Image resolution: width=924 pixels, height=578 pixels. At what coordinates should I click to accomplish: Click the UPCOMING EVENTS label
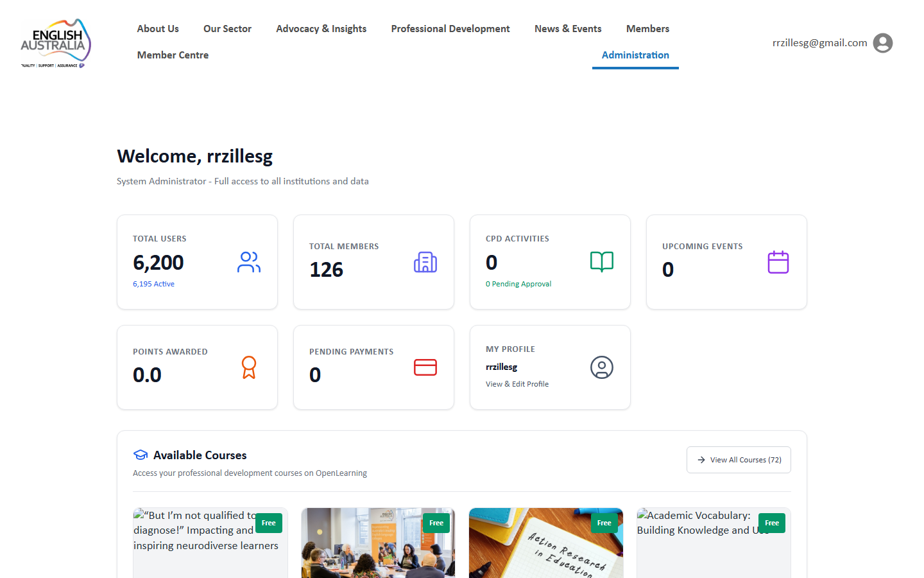(703, 247)
